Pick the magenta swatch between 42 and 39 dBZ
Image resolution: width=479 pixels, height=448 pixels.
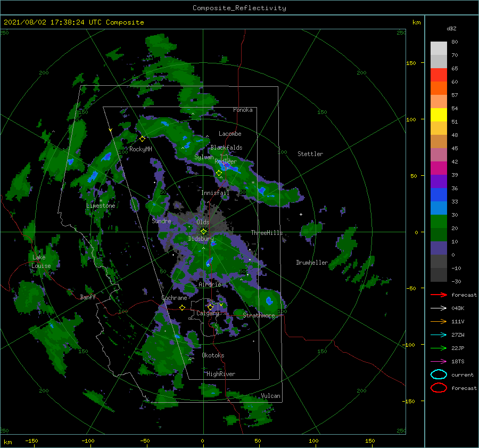439,168
